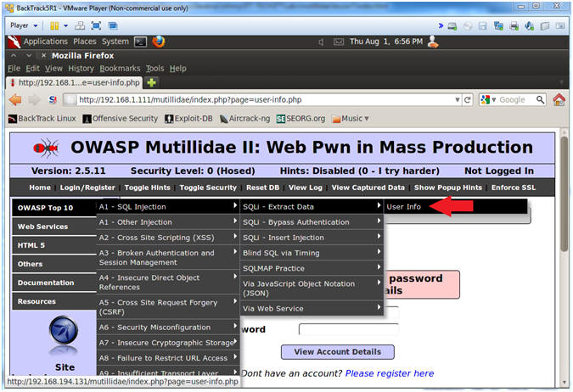This screenshot has height=392, width=573.
Task: Expand SQLMAP Practice submenu
Action: point(312,268)
